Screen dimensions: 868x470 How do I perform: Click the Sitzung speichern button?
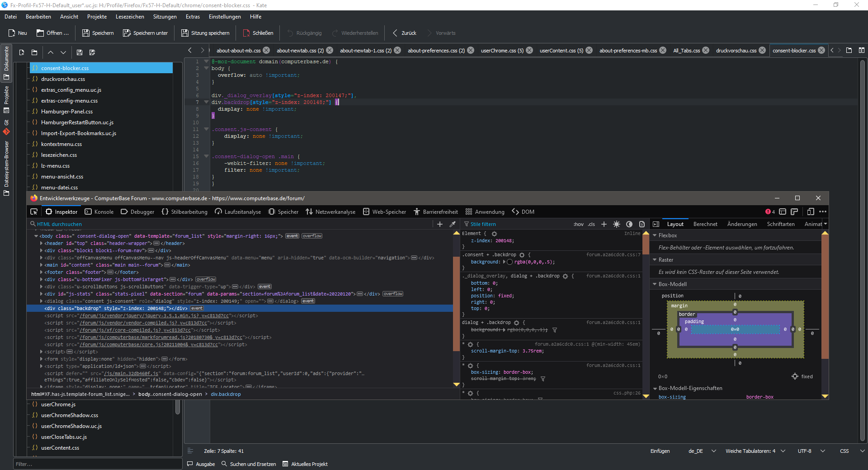point(205,33)
